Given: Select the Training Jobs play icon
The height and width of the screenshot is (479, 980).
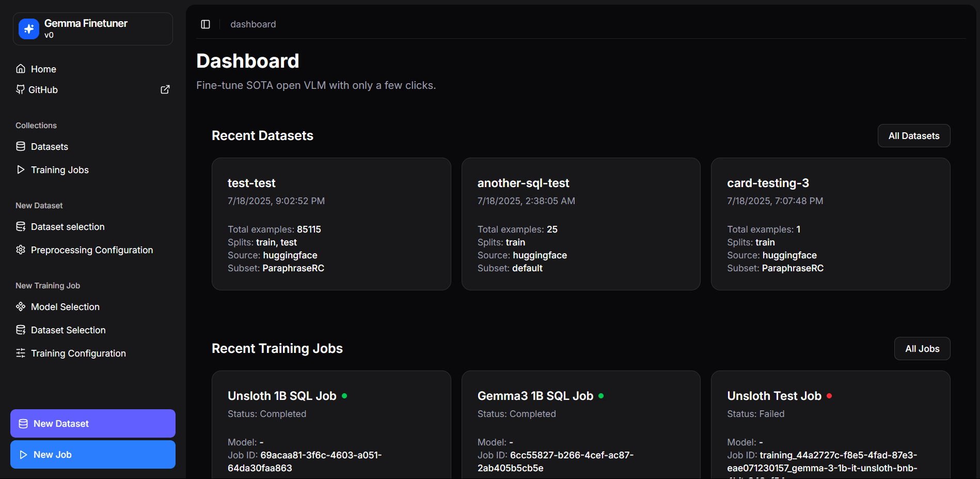Looking at the screenshot, I should click(x=20, y=169).
